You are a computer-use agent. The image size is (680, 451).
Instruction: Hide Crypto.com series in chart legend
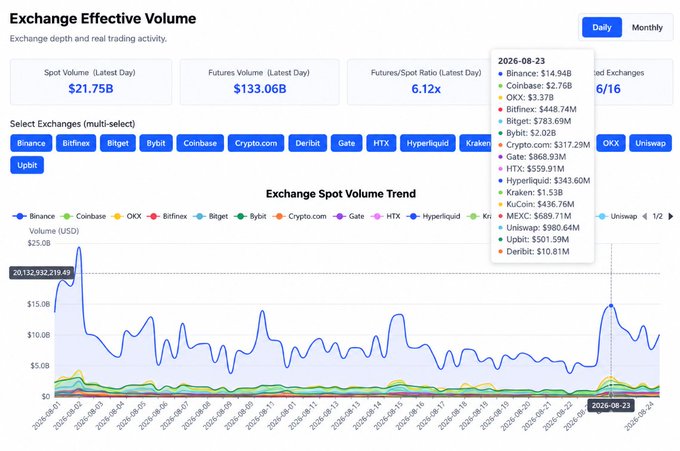point(299,216)
